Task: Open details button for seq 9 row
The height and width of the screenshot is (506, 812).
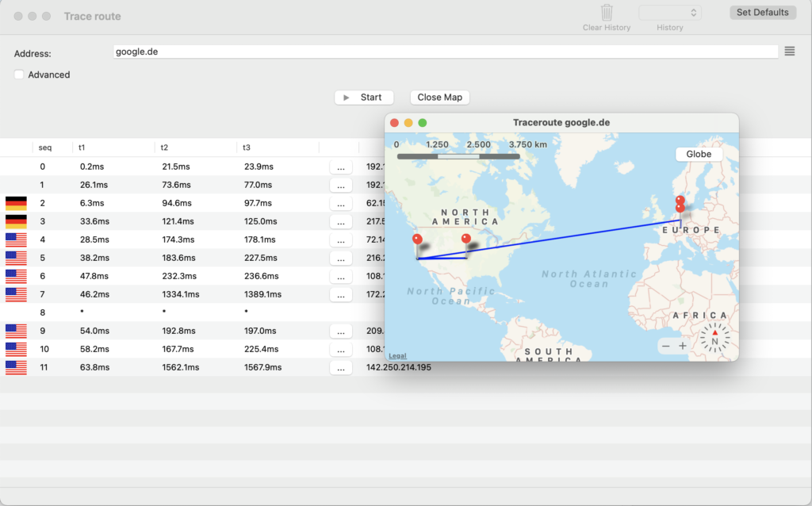Action: click(341, 331)
